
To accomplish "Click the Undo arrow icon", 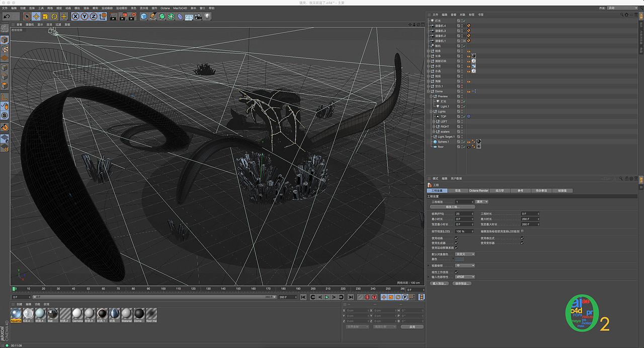I will pos(7,17).
